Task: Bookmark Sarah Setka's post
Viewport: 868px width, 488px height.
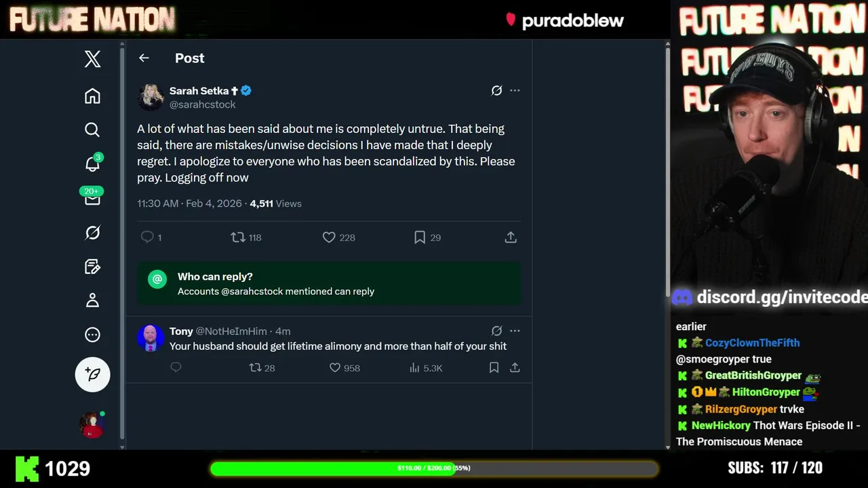Action: click(x=420, y=237)
